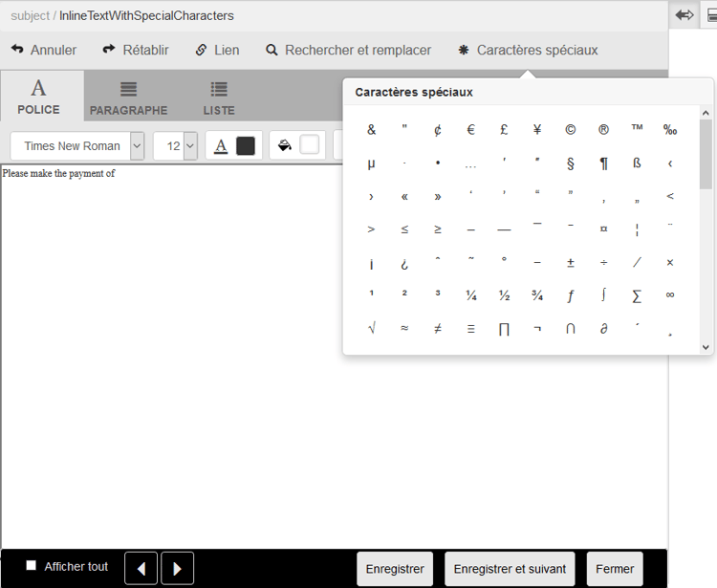
Task: Pick the white background color swatch
Action: pos(309,145)
